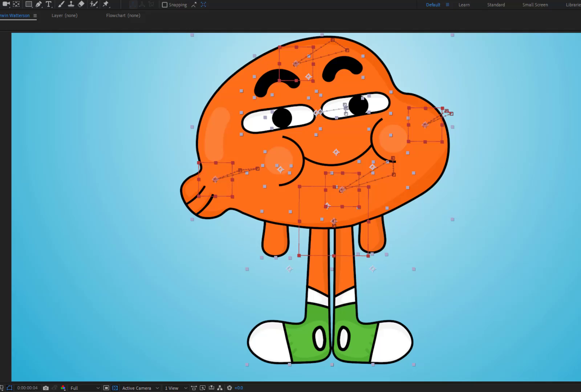
Task: Click the snap collapse edges icon beside Snapping
Action: (194, 5)
